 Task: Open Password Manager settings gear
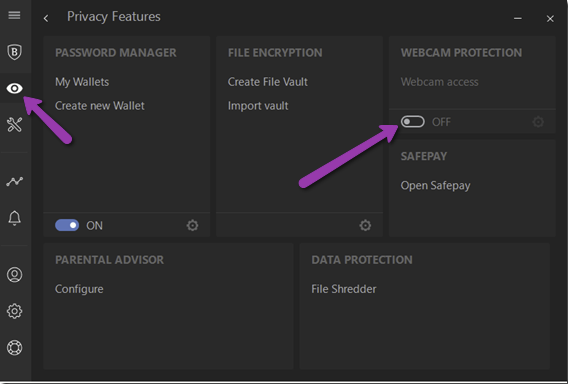(192, 225)
